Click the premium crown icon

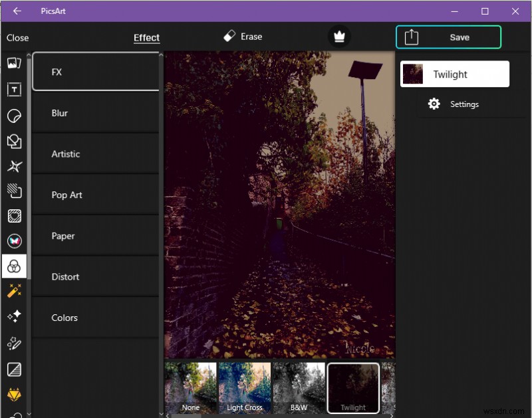tap(339, 37)
